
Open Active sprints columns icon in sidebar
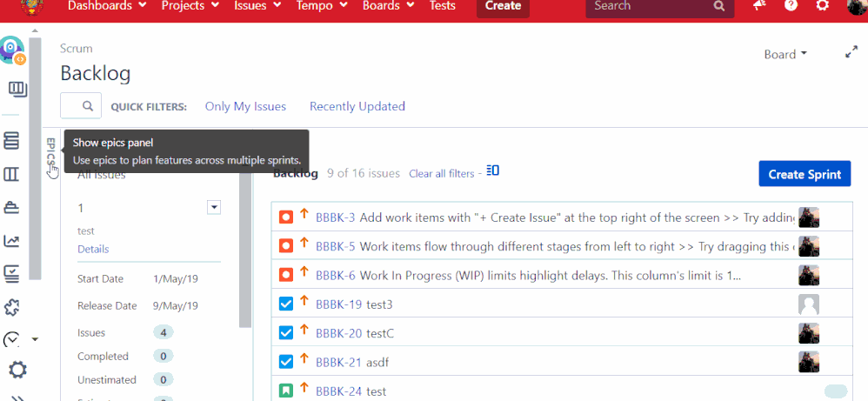pos(11,175)
